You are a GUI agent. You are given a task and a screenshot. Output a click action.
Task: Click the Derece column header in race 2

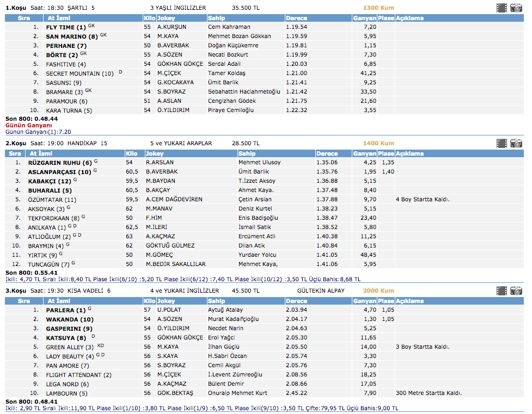coord(327,153)
